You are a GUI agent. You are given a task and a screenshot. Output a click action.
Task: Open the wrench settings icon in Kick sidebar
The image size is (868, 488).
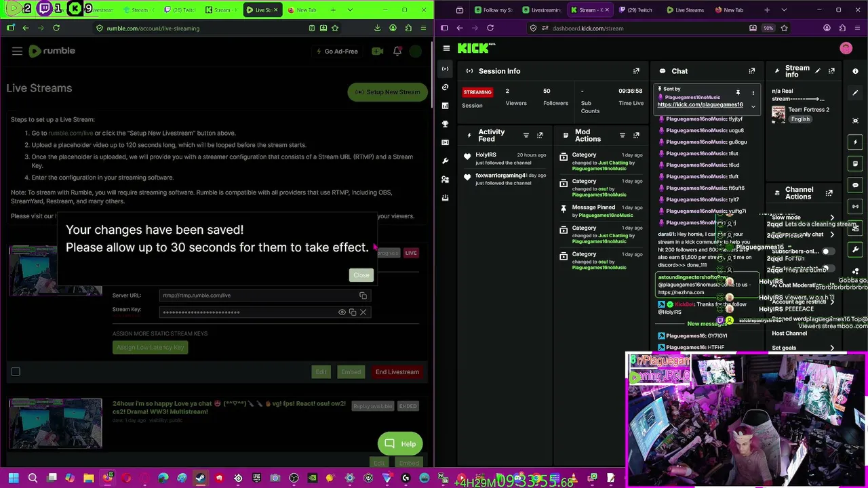click(445, 161)
